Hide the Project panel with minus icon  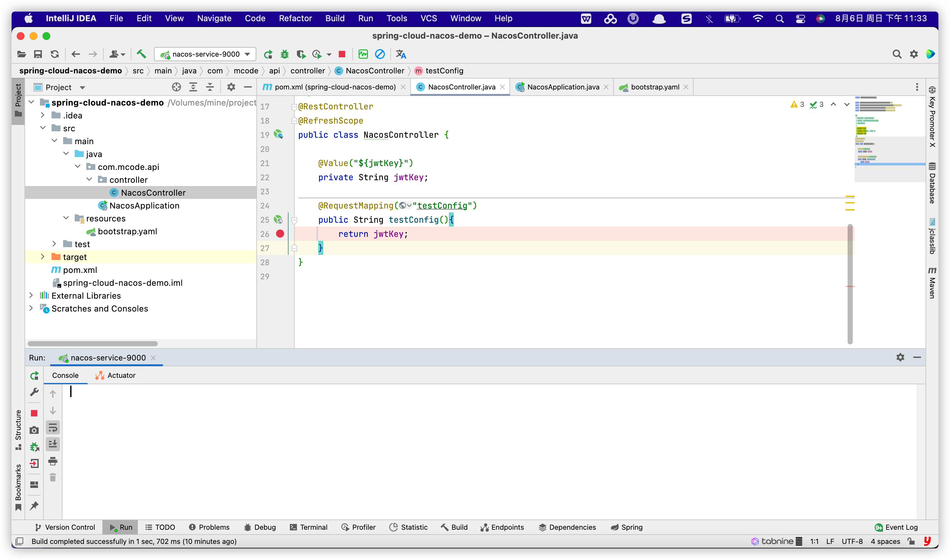click(248, 87)
